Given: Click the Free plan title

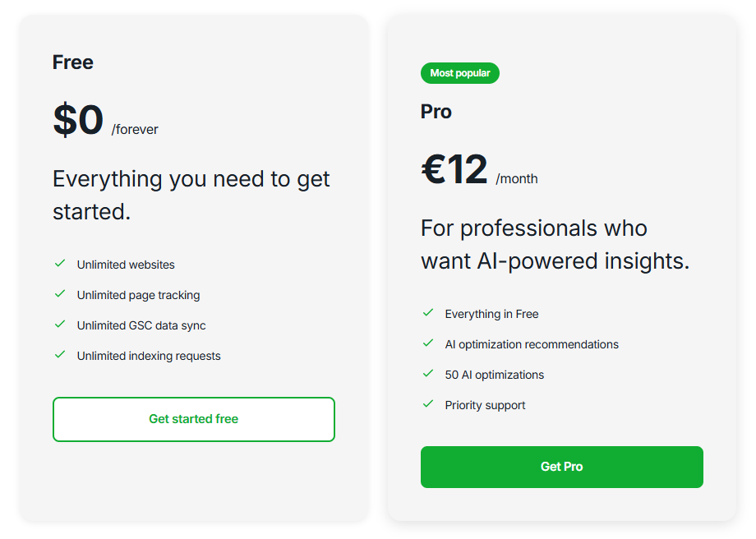Looking at the screenshot, I should [72, 62].
